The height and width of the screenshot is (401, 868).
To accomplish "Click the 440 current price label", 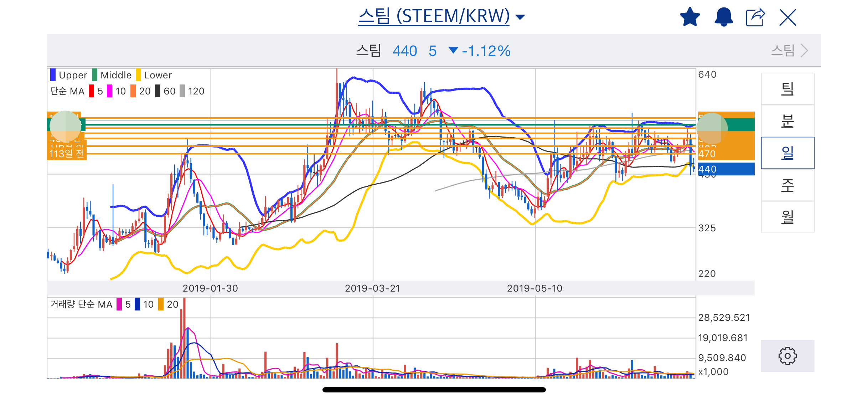I will coord(726,169).
